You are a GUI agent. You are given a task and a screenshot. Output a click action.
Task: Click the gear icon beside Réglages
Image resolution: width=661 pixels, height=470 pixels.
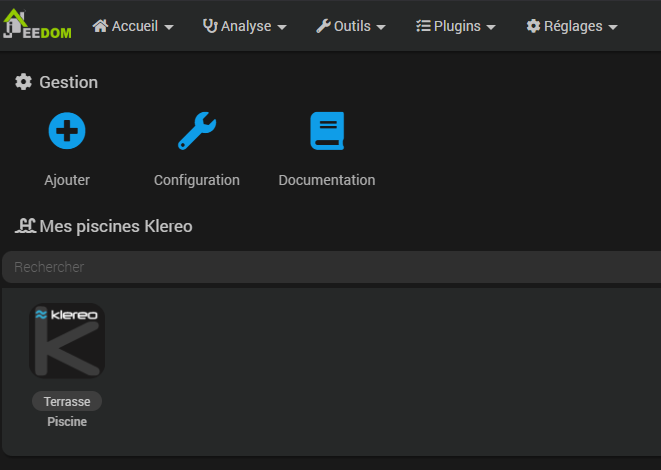(533, 26)
